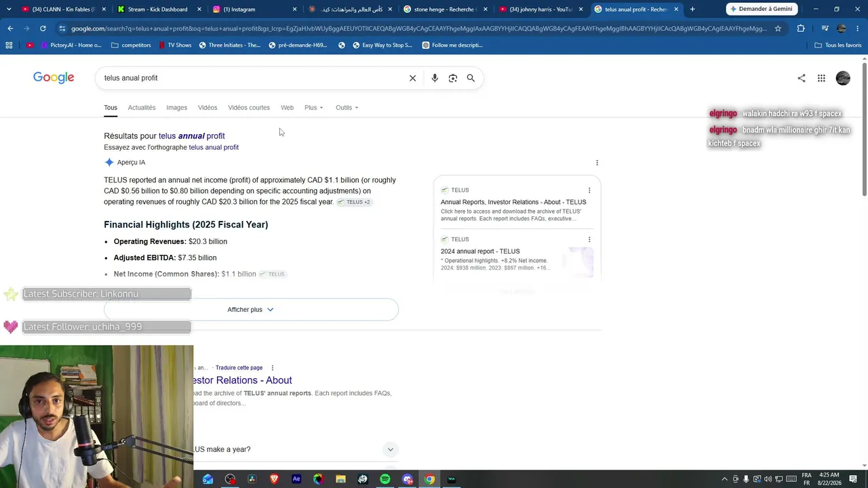Show hidden system tray icons
The width and height of the screenshot is (868, 488).
coord(724,479)
